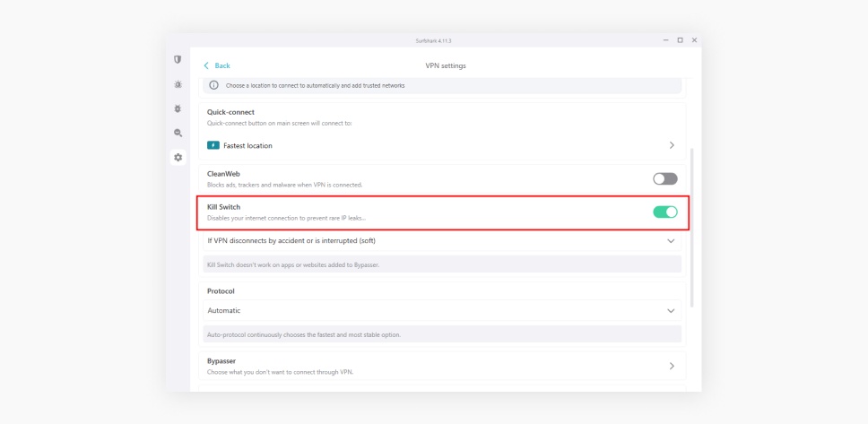Open the Bypasser settings chevron

tap(672, 366)
